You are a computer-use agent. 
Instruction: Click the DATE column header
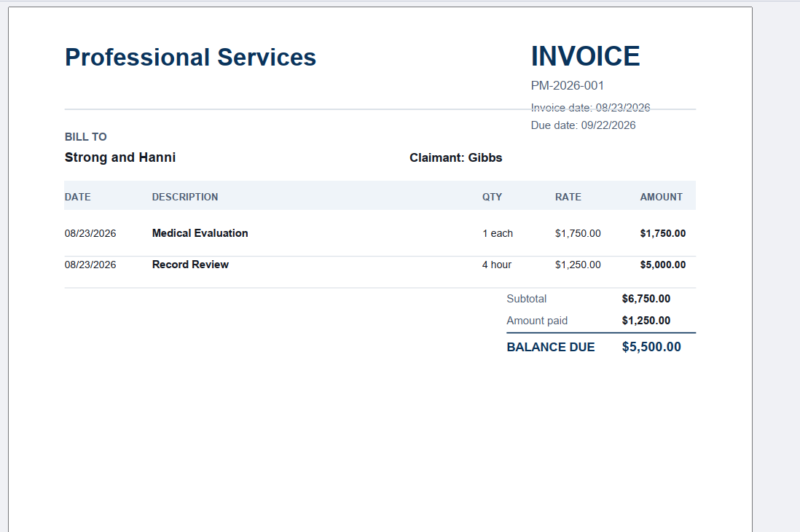[x=77, y=197]
